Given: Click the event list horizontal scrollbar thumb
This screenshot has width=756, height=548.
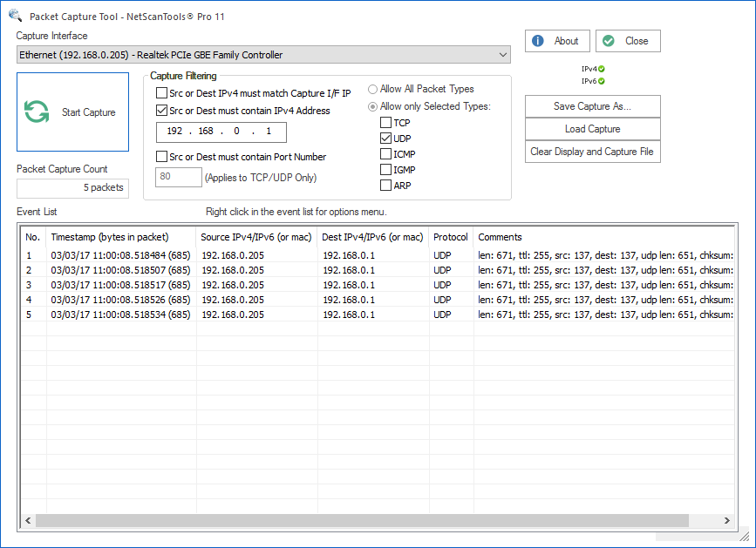Looking at the screenshot, I should click(362, 520).
